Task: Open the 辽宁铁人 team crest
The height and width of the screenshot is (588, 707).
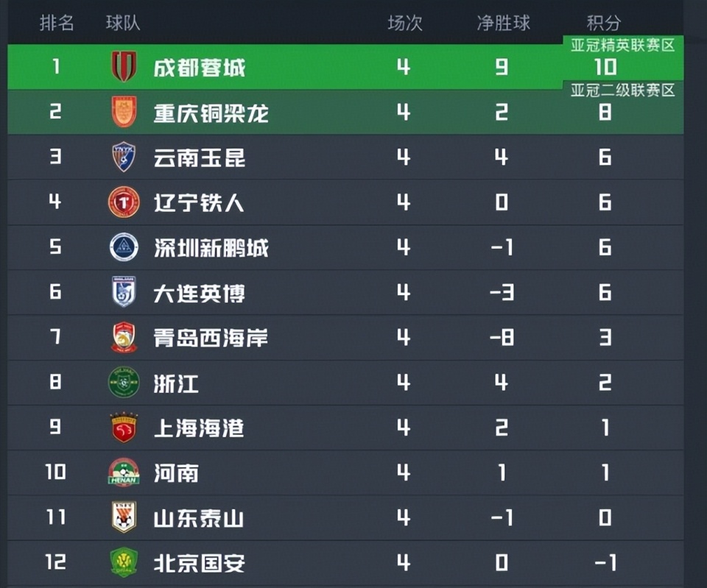Action: [123, 202]
